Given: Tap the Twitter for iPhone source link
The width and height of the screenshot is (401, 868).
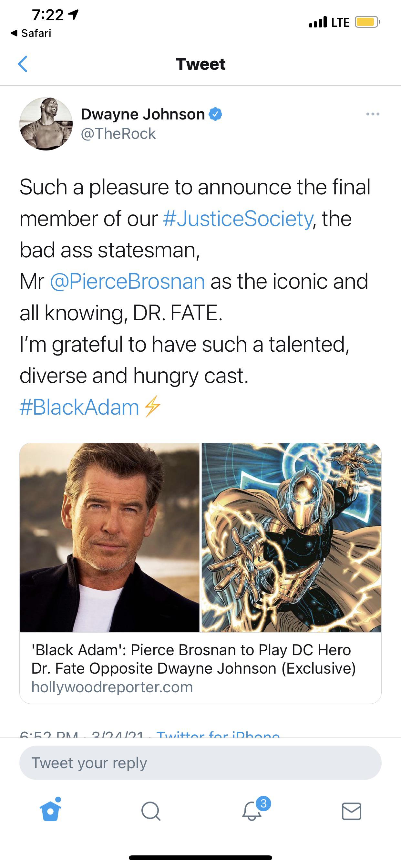Looking at the screenshot, I should (218, 733).
